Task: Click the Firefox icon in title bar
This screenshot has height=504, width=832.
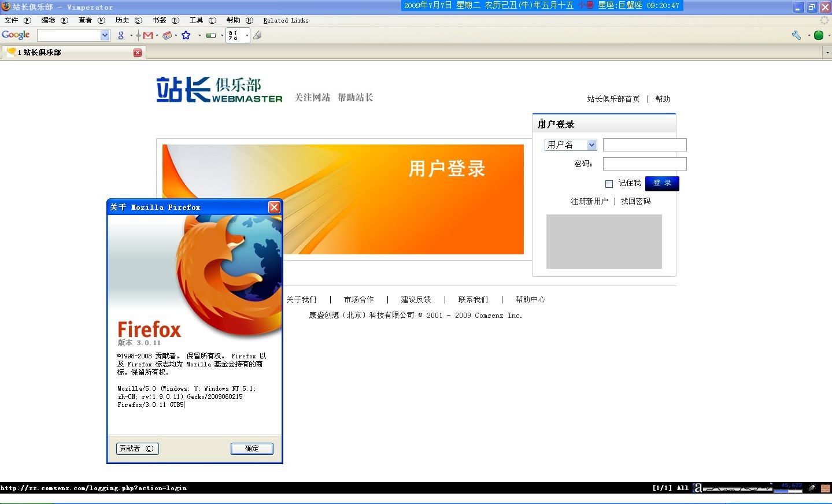Action: [6, 6]
